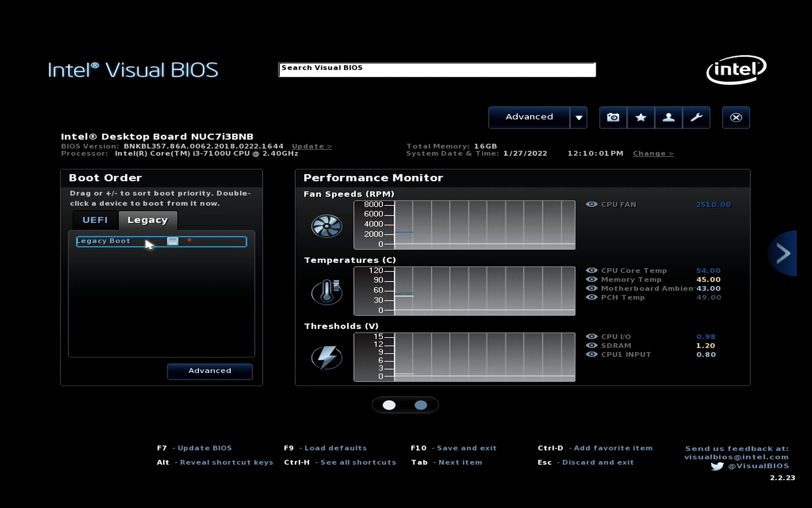Click Ctrl-D Add favorite item
Viewport: 812px width, 508px height.
(595, 448)
